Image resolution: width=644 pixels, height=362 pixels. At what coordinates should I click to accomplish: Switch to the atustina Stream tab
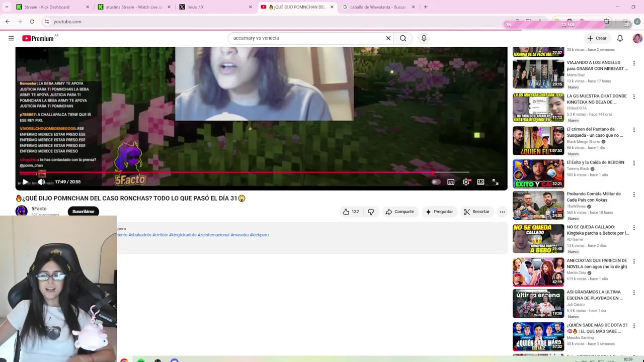pyautogui.click(x=133, y=7)
